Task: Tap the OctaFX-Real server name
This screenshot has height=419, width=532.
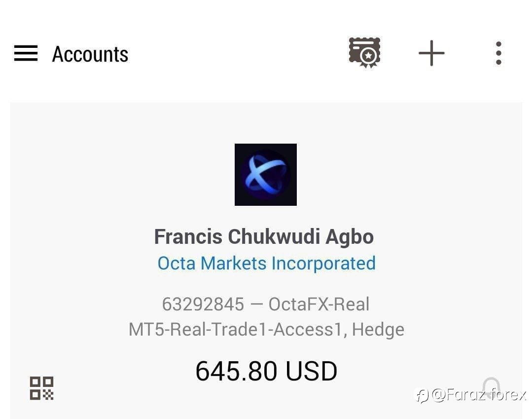Action: [319, 304]
